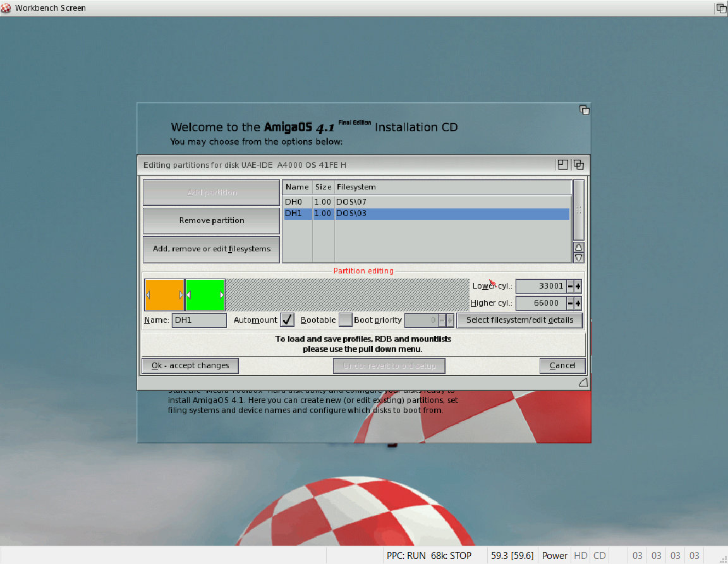Select the orange DH0 partition block

coord(164,295)
